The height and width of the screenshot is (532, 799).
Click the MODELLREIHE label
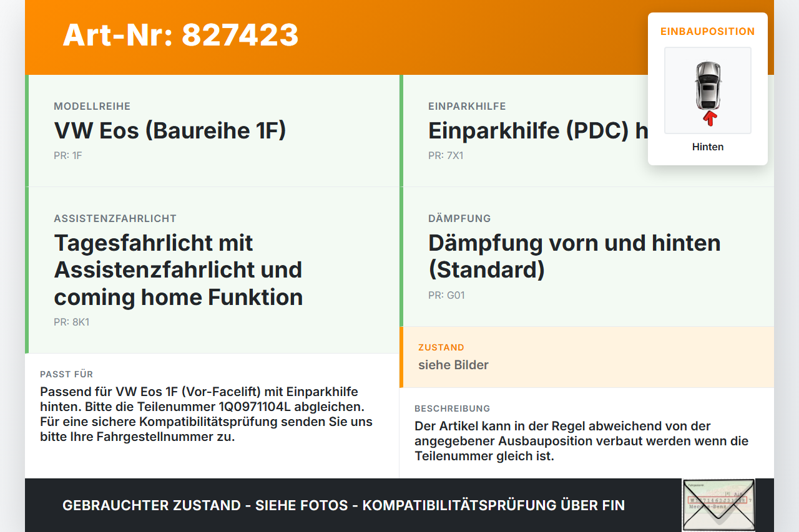tap(92, 107)
